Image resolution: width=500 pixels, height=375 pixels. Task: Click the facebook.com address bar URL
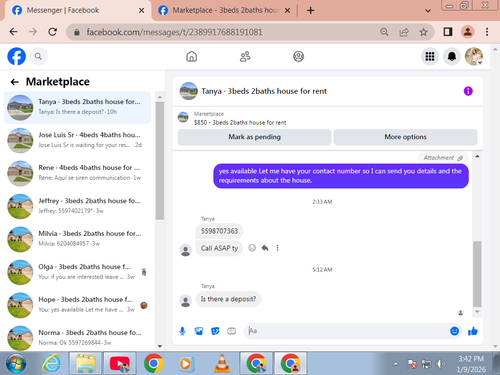tap(174, 32)
